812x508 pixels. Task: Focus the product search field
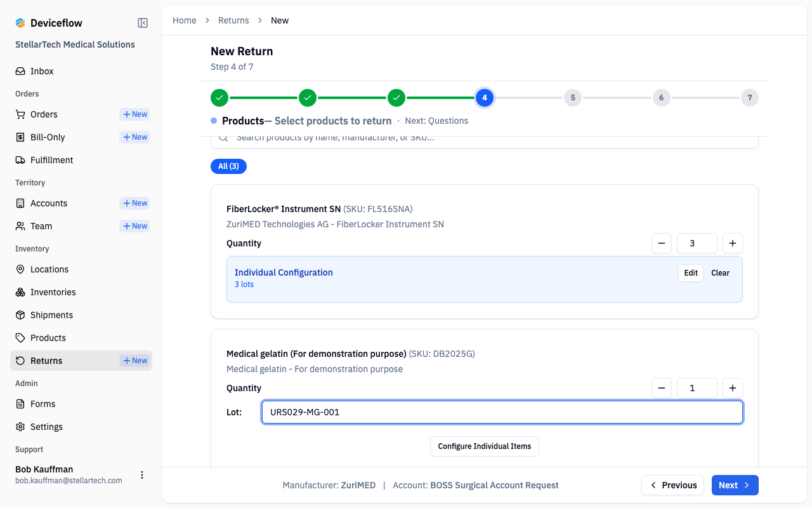[485, 141]
